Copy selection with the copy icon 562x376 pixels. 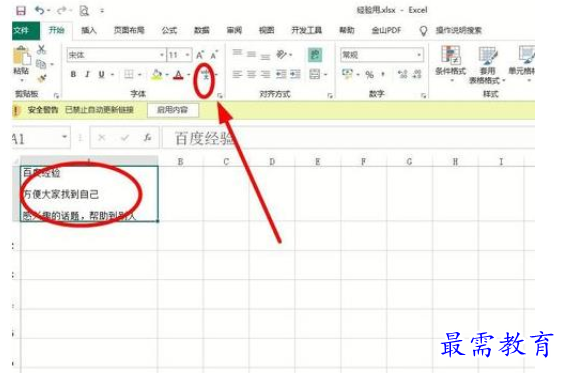pyautogui.click(x=42, y=64)
